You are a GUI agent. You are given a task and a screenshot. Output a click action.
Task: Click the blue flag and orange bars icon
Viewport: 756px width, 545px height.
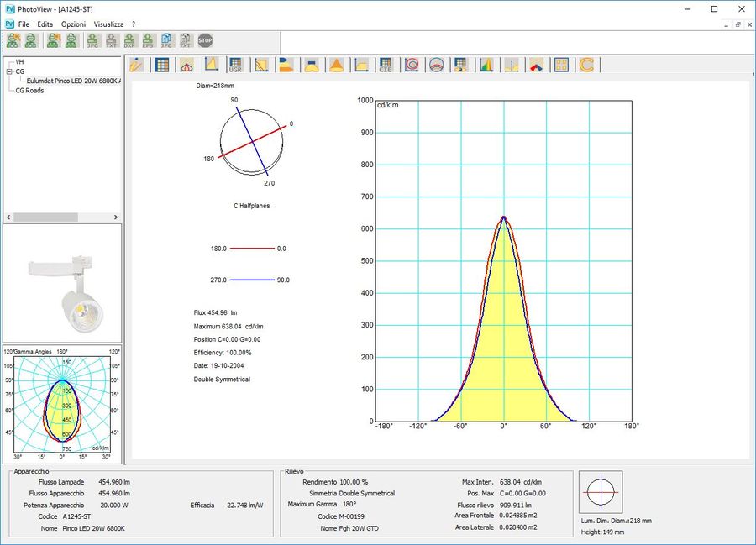[x=286, y=65]
